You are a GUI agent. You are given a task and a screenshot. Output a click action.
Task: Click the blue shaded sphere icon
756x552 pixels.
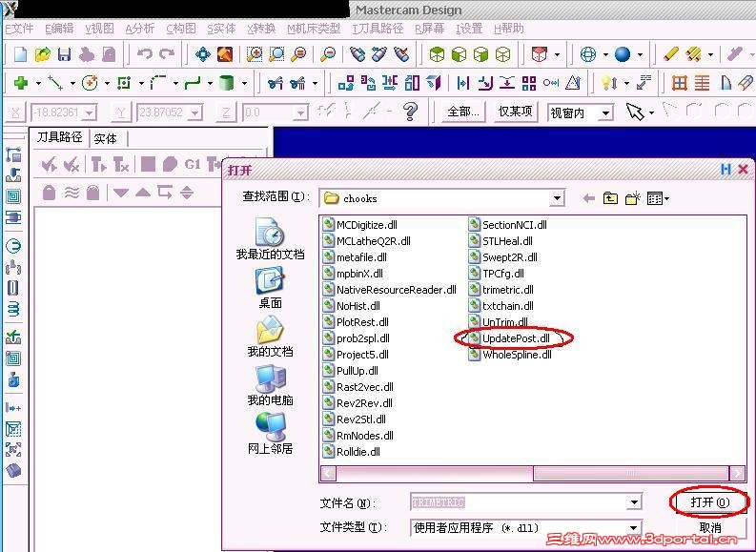pos(623,54)
